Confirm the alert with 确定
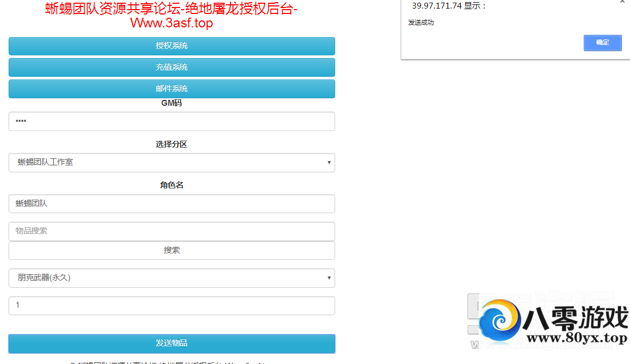The height and width of the screenshot is (364, 630). 603,42
